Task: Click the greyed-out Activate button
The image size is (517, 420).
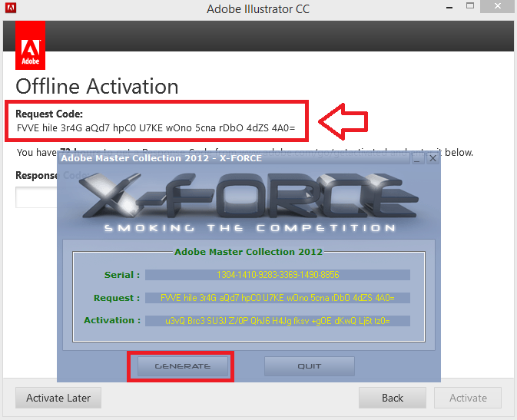Action: pyautogui.click(x=468, y=398)
